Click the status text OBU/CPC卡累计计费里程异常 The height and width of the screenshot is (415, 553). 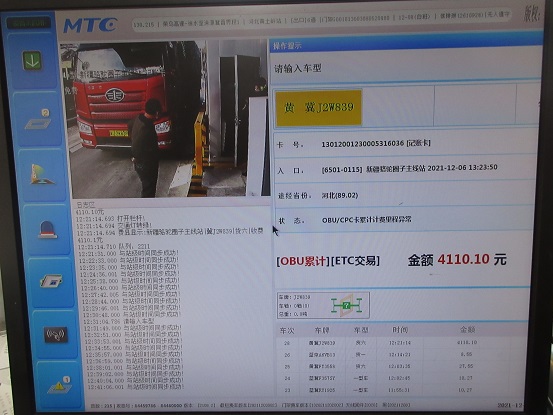[367, 220]
